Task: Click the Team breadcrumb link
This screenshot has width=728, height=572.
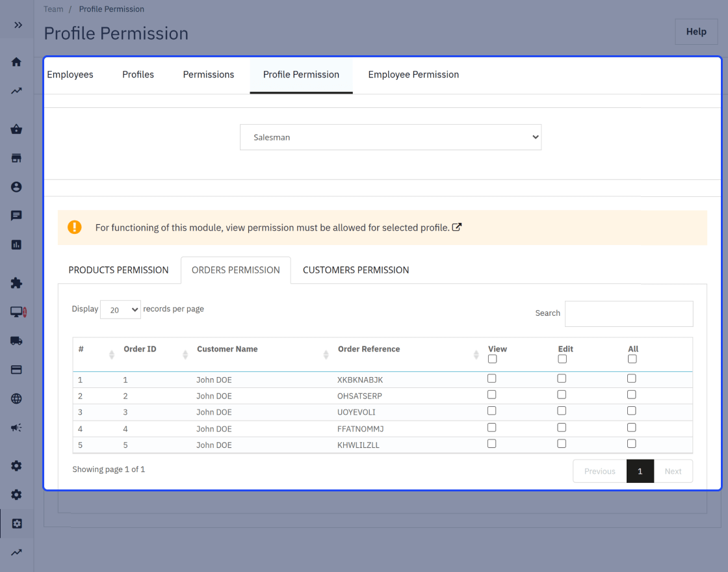Action: pyautogui.click(x=53, y=9)
